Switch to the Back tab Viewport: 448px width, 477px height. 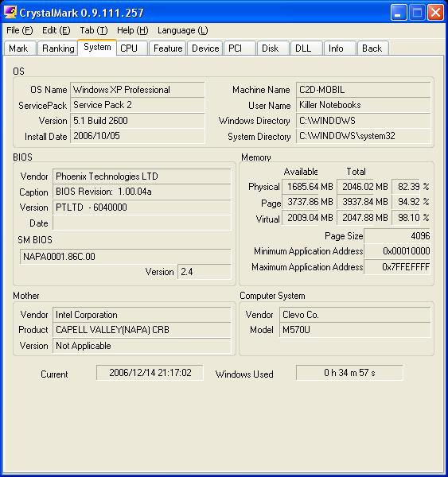point(373,48)
